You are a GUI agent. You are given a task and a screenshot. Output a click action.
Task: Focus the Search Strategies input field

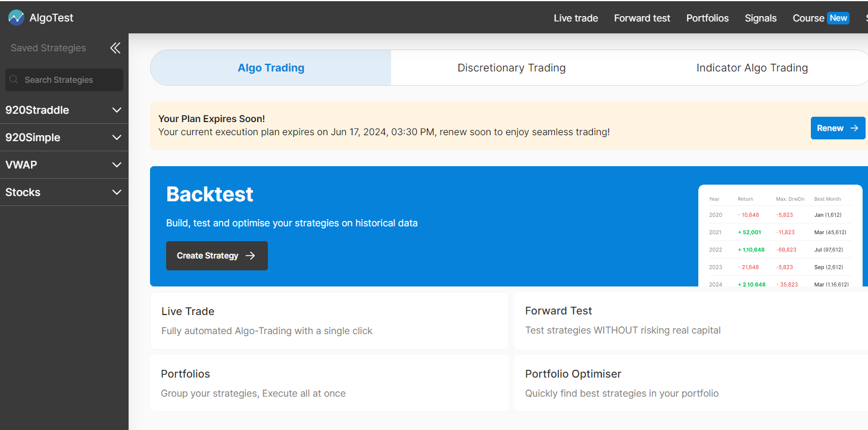coord(64,80)
